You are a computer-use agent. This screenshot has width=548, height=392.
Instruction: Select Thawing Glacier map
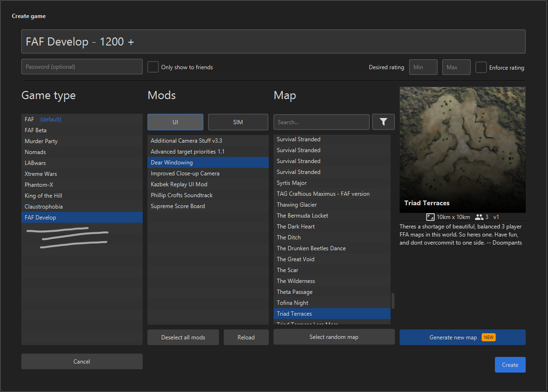[x=332, y=204]
